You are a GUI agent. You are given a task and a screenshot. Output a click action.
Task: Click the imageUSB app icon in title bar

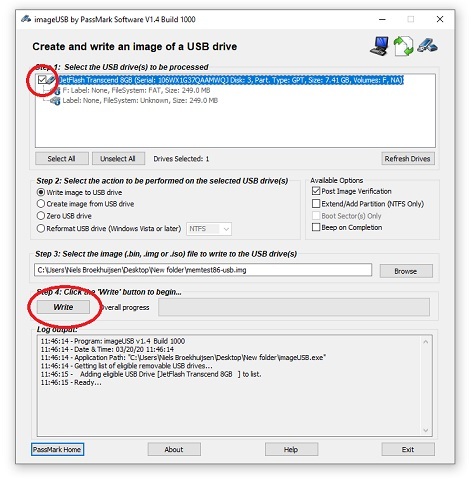point(26,19)
